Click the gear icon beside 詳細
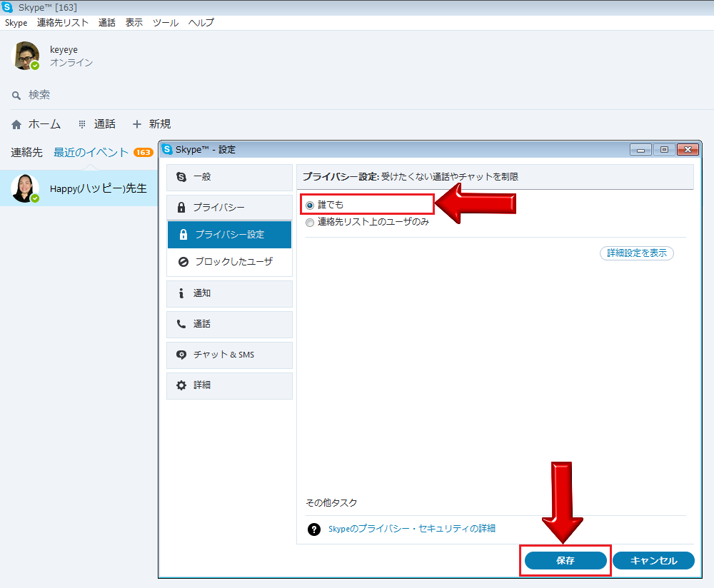This screenshot has height=588, width=714. [x=181, y=385]
